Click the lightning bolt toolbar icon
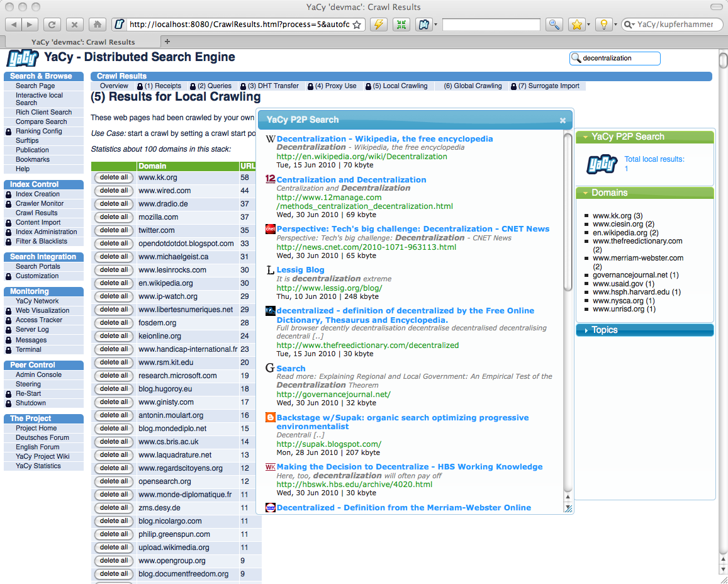The width and height of the screenshot is (728, 584). click(378, 25)
